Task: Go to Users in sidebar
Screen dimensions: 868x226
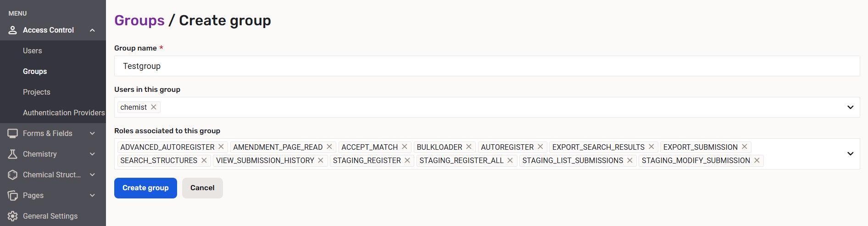Action: (x=33, y=51)
